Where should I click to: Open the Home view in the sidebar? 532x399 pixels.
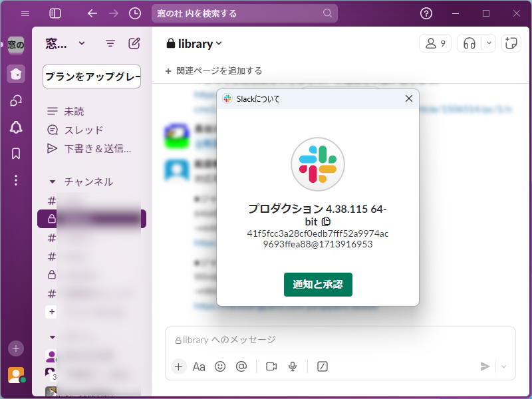[x=15, y=73]
